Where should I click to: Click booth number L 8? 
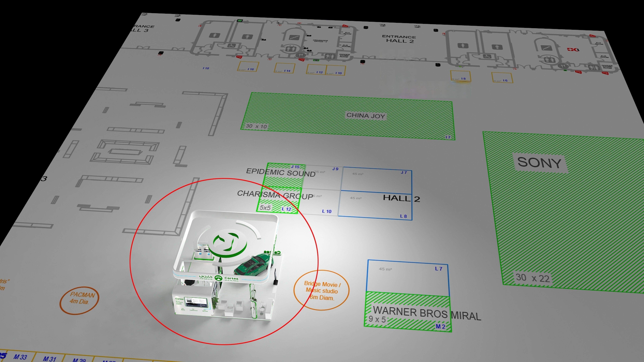pos(403,216)
